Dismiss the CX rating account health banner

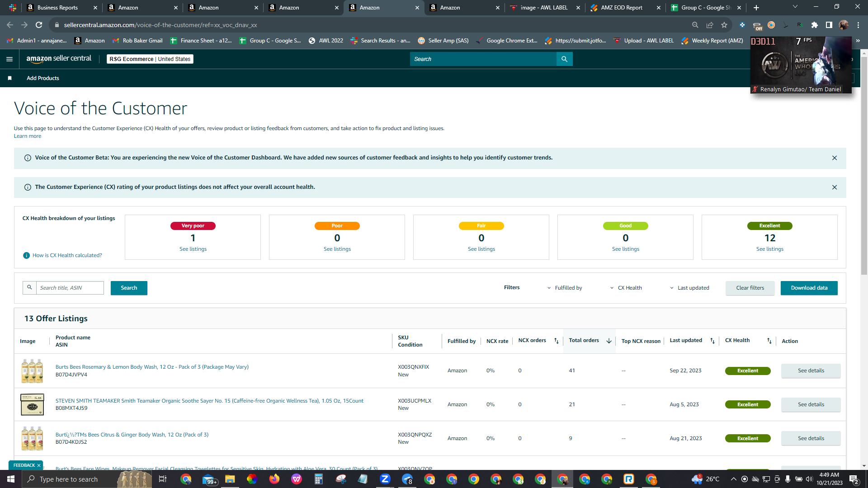835,188
